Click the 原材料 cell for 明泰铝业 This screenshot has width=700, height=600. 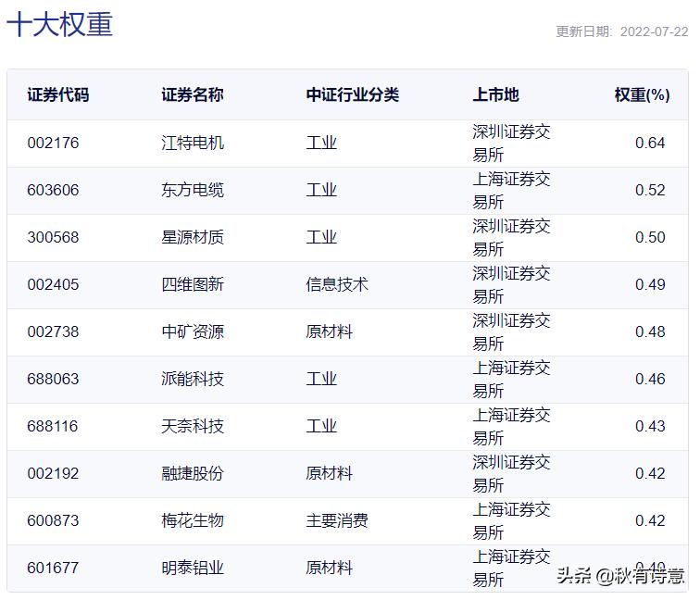pyautogui.click(x=330, y=569)
